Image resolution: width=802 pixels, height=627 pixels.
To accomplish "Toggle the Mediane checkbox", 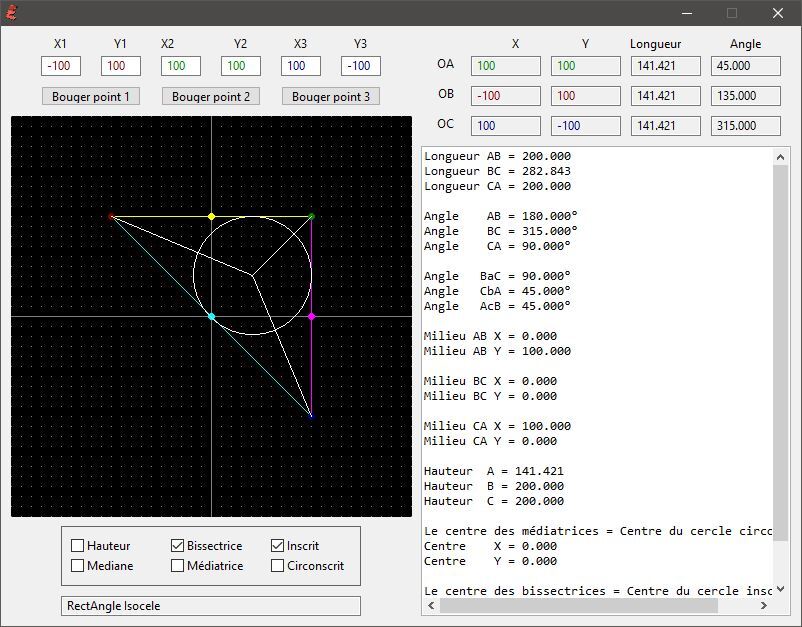I will 78,566.
